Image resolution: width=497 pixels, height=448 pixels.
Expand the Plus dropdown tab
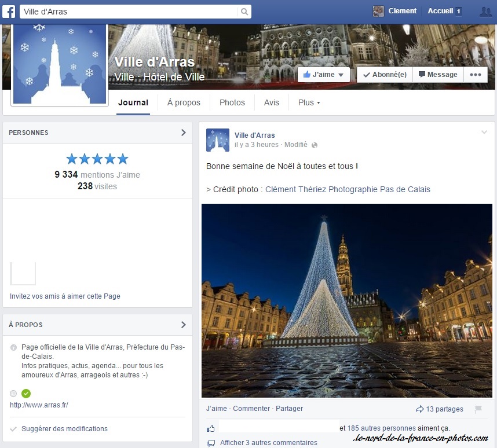pyautogui.click(x=309, y=102)
